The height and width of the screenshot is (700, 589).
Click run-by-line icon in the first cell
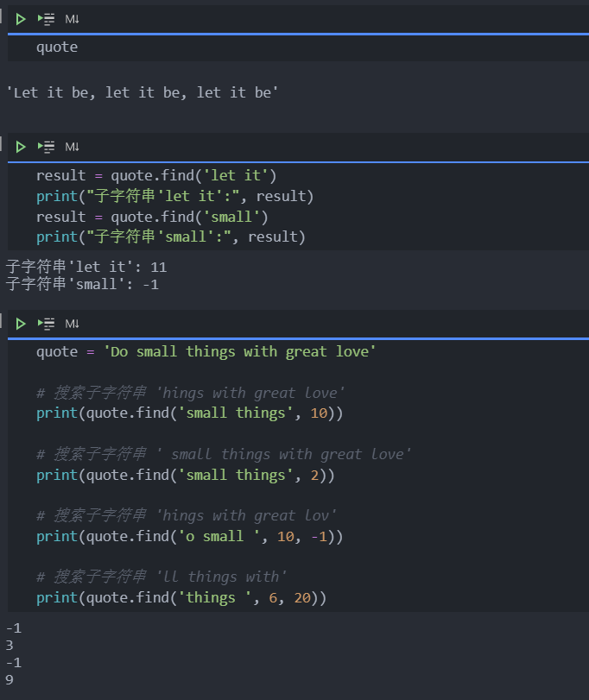[46, 19]
